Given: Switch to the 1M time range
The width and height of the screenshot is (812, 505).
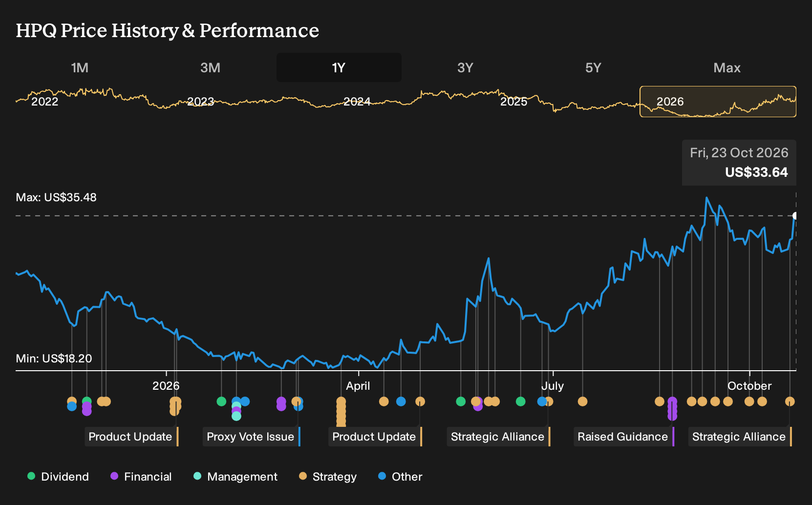Looking at the screenshot, I should point(80,67).
